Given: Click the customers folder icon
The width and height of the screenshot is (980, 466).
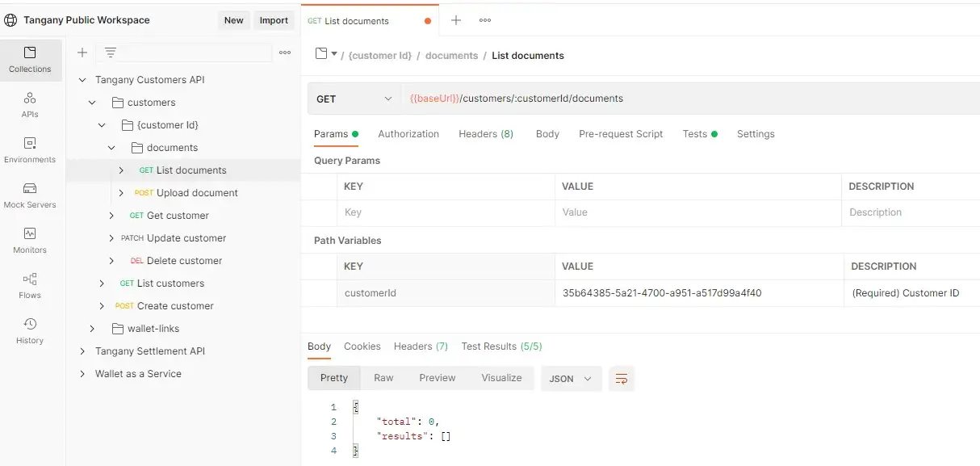Looking at the screenshot, I should click(118, 103).
